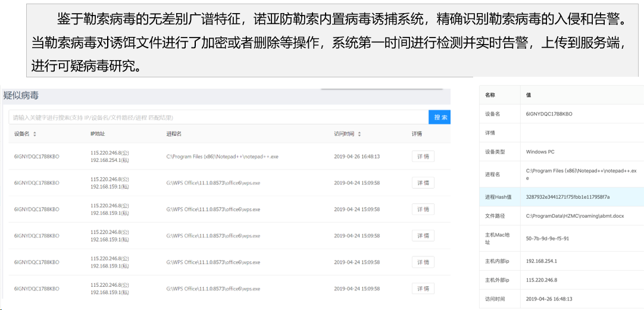Screen dimensions: 644x310
Task: Click 访问时间 label in detail panel
Action: pos(495,299)
